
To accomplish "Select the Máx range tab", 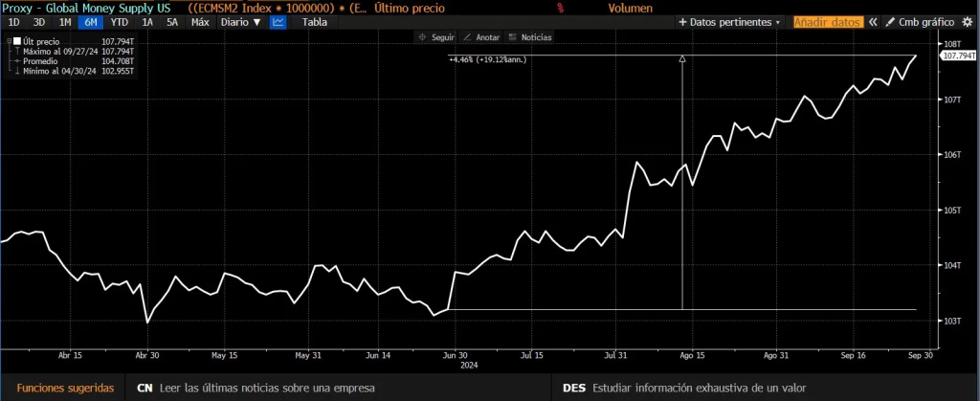I will pos(200,21).
